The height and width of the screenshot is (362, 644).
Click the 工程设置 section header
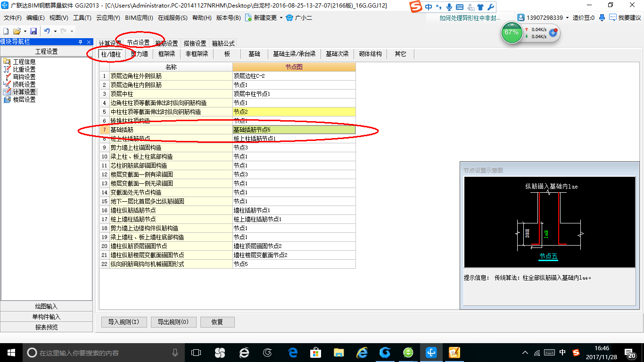click(46, 51)
